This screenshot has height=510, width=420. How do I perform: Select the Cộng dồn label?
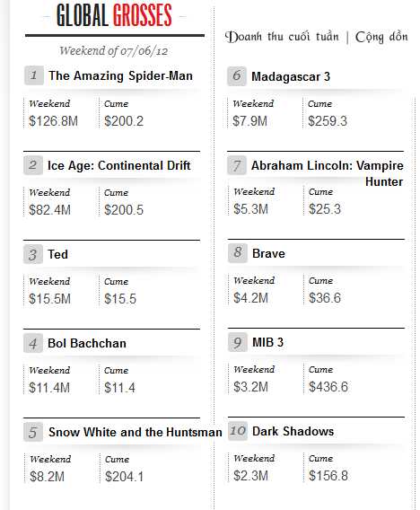[x=381, y=37]
